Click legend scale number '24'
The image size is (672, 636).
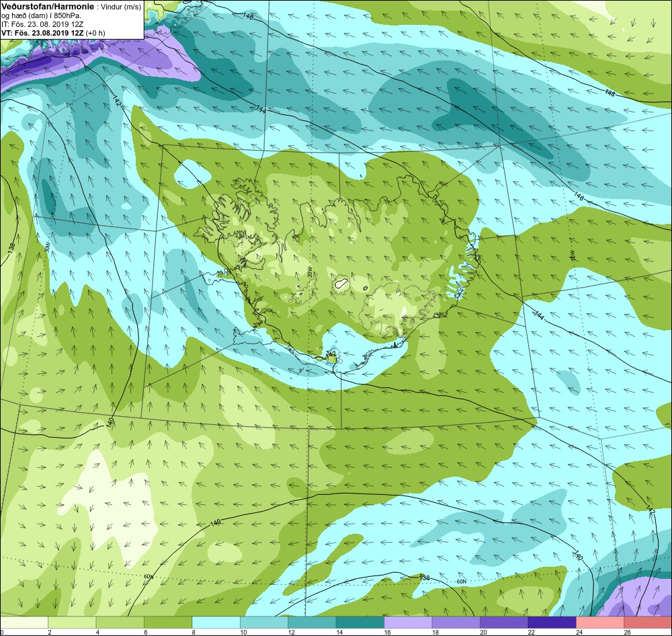pyautogui.click(x=579, y=632)
